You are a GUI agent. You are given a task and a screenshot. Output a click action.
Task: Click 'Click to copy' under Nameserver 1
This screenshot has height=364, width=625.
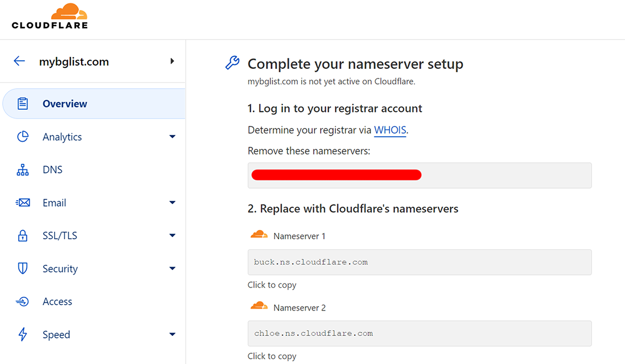[272, 285]
